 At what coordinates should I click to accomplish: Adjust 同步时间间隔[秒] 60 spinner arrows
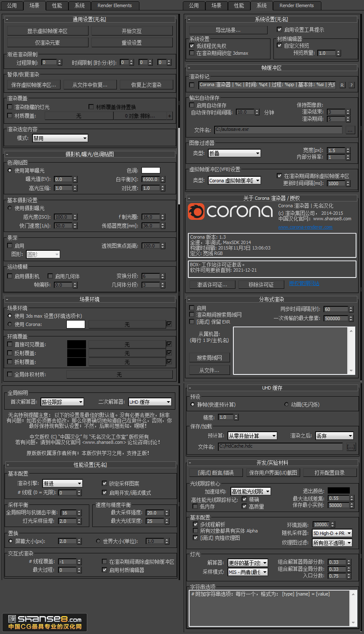[351, 309]
